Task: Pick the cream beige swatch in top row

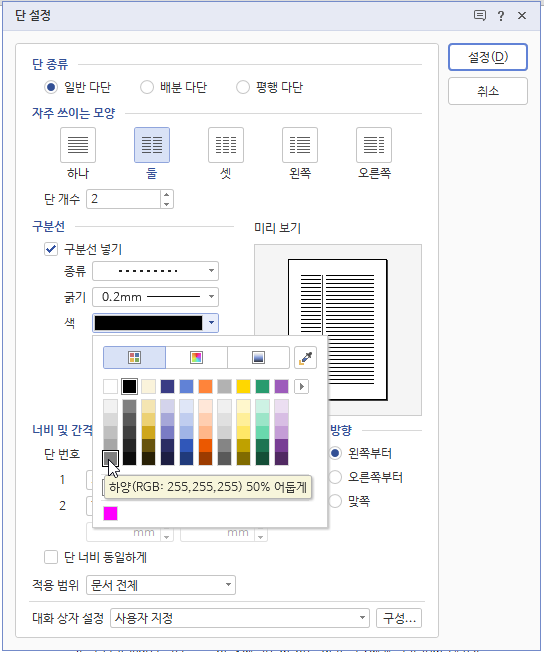Action: (x=148, y=387)
